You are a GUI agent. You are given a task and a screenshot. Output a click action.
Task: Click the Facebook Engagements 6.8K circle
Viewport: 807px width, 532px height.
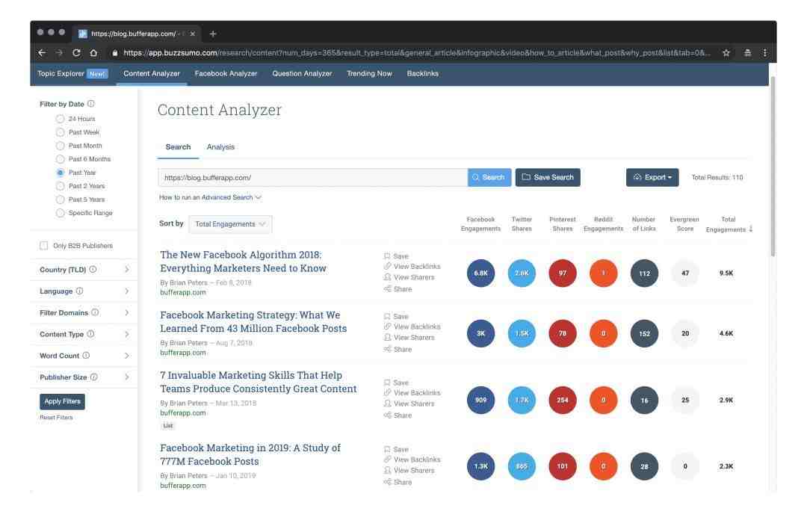(480, 273)
